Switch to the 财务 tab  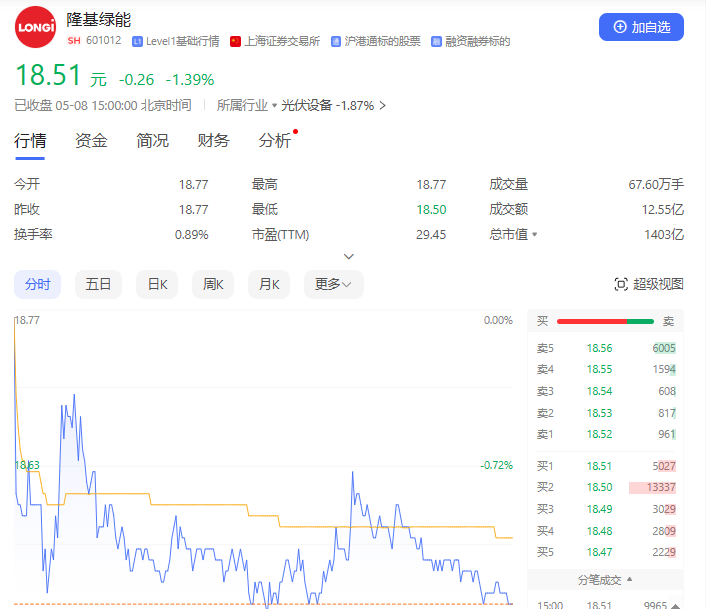point(213,141)
